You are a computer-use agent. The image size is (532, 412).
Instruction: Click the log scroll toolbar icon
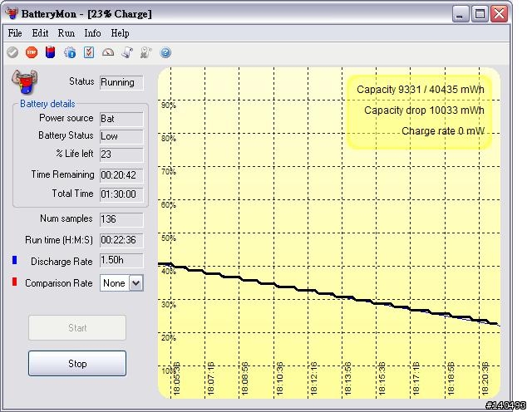pyautogui.click(x=127, y=52)
